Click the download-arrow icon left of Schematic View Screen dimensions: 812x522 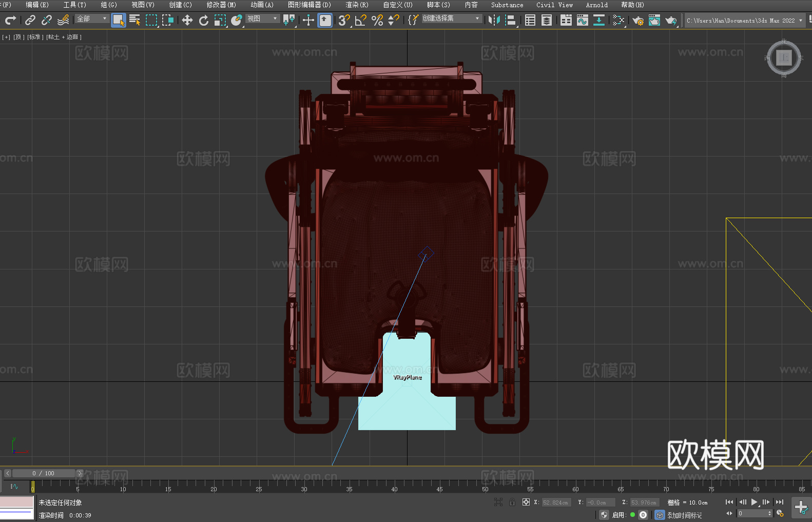pyautogui.click(x=599, y=20)
